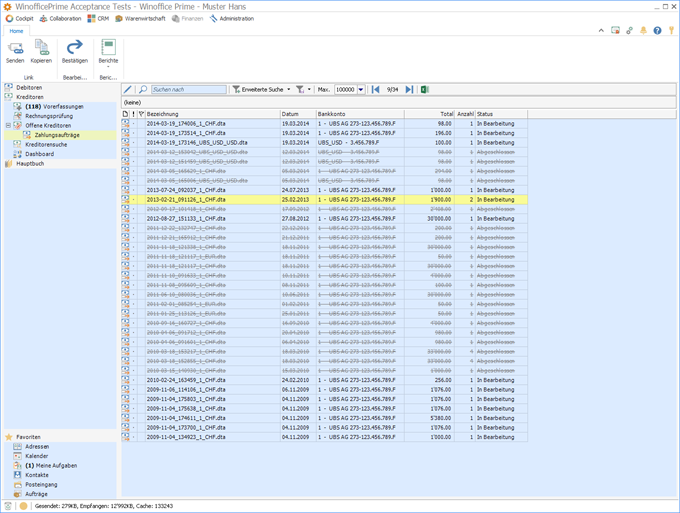Open help with the blue question mark icon

(657, 30)
